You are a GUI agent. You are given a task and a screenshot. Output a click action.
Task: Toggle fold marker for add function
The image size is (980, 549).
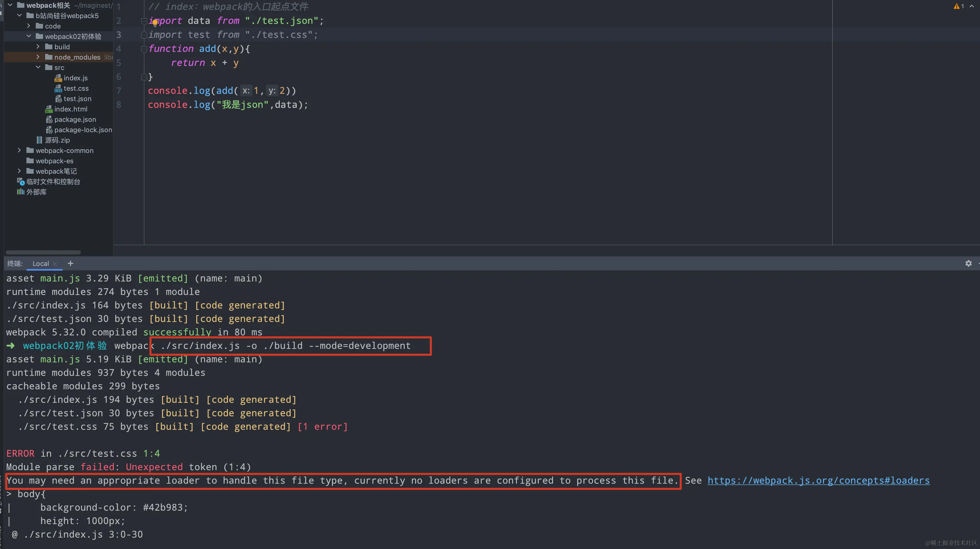click(x=144, y=49)
